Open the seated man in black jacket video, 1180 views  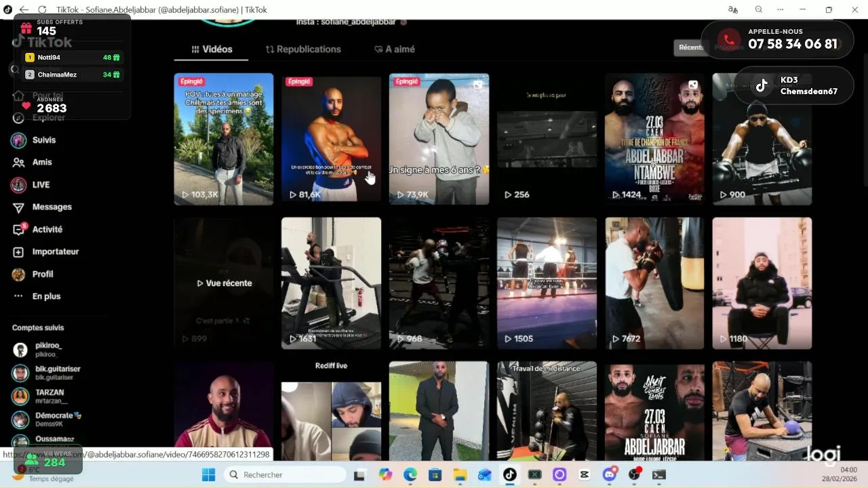(762, 283)
